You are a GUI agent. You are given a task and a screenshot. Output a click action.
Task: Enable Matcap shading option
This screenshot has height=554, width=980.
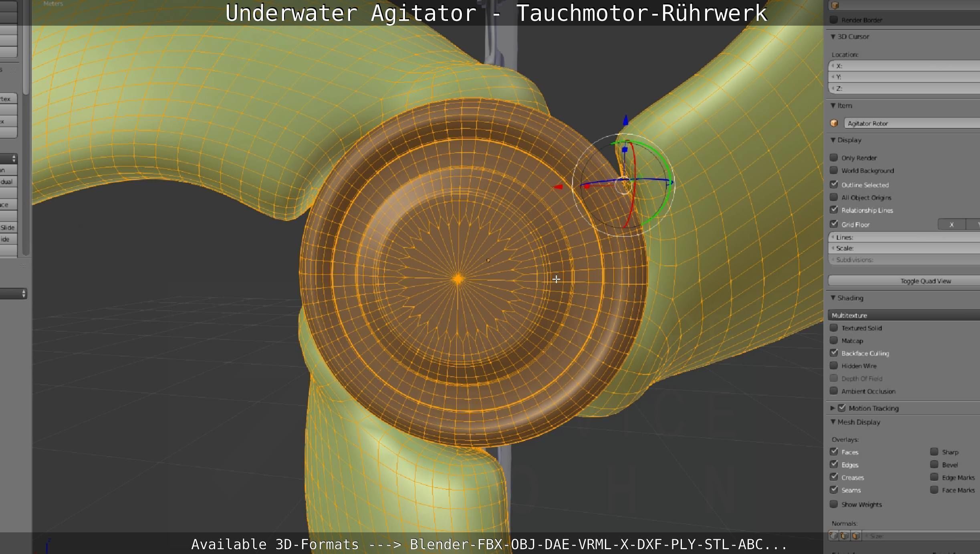834,340
